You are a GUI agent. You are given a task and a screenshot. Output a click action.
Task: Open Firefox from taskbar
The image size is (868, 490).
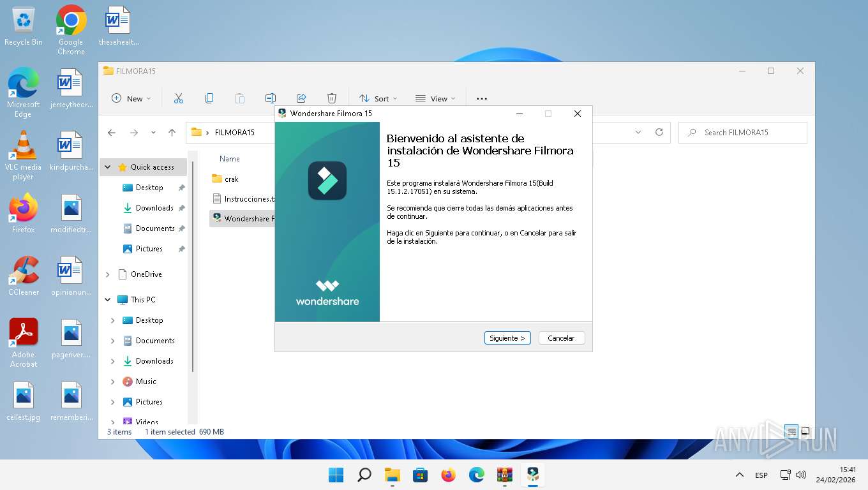click(x=448, y=475)
